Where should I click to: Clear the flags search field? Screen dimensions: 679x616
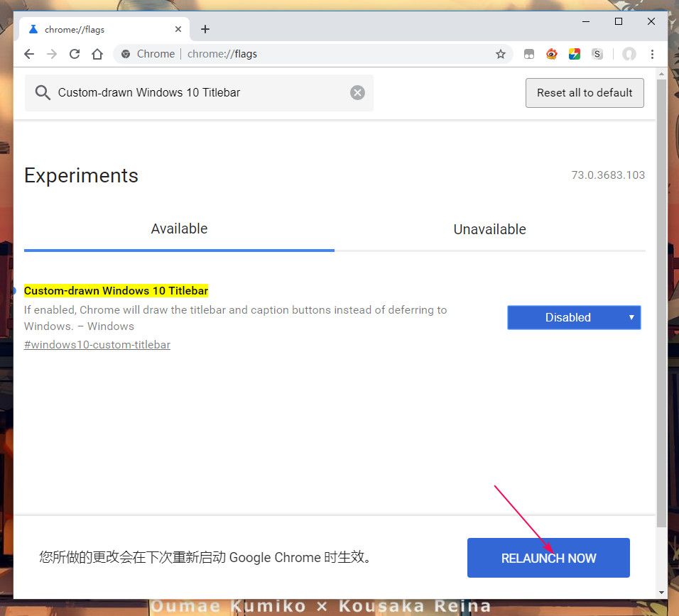(x=357, y=92)
